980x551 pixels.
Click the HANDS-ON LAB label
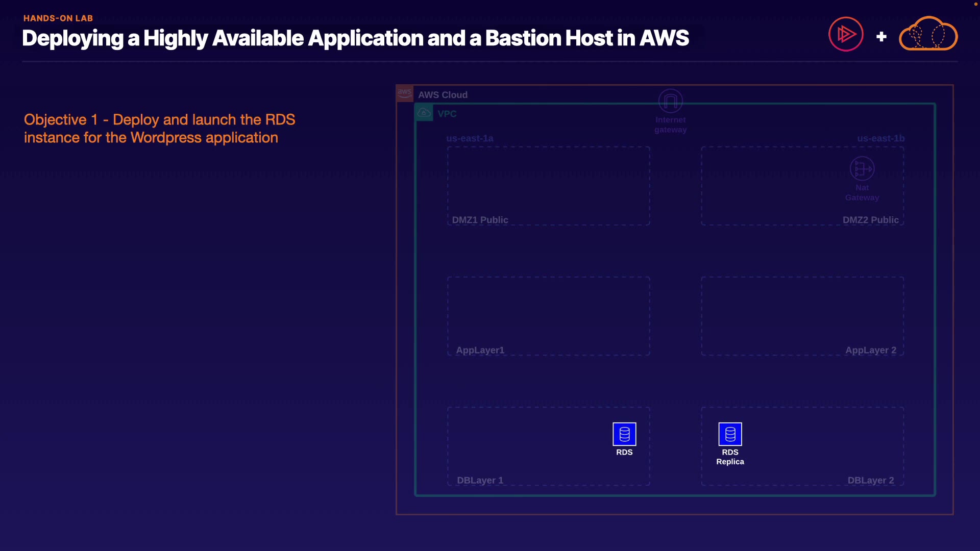(x=58, y=18)
